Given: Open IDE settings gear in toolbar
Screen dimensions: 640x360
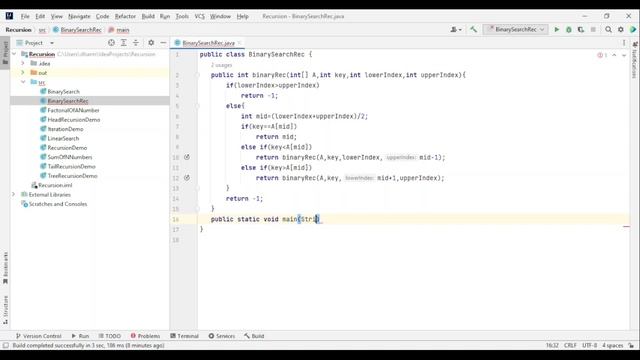Looking at the screenshot, I should point(621,29).
